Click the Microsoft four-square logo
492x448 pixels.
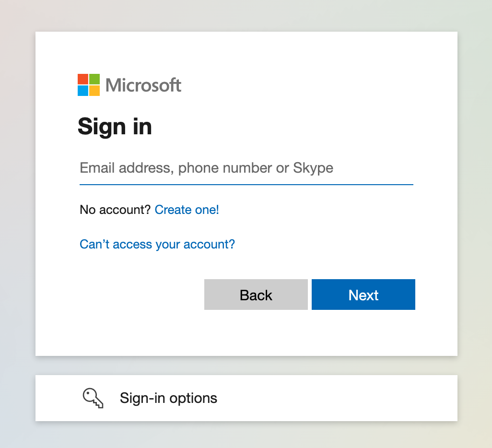tap(89, 85)
